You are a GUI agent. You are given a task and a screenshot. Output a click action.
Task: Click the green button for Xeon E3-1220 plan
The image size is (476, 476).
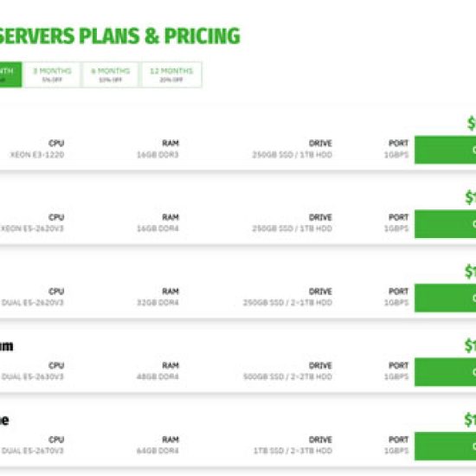(445, 150)
